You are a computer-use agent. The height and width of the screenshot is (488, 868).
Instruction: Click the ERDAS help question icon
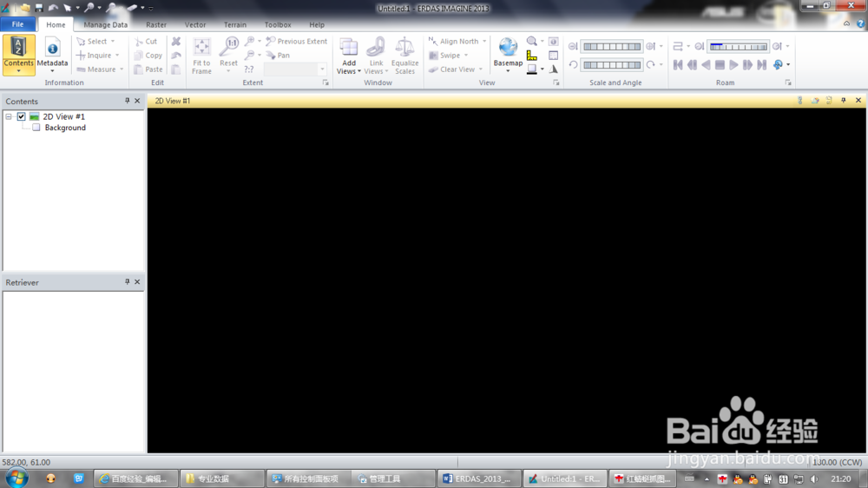click(860, 23)
